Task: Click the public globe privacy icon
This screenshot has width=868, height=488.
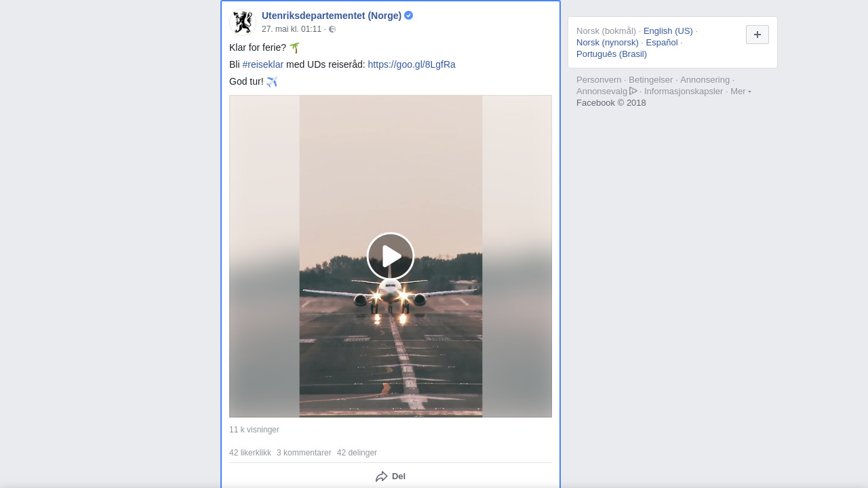Action: [x=332, y=29]
